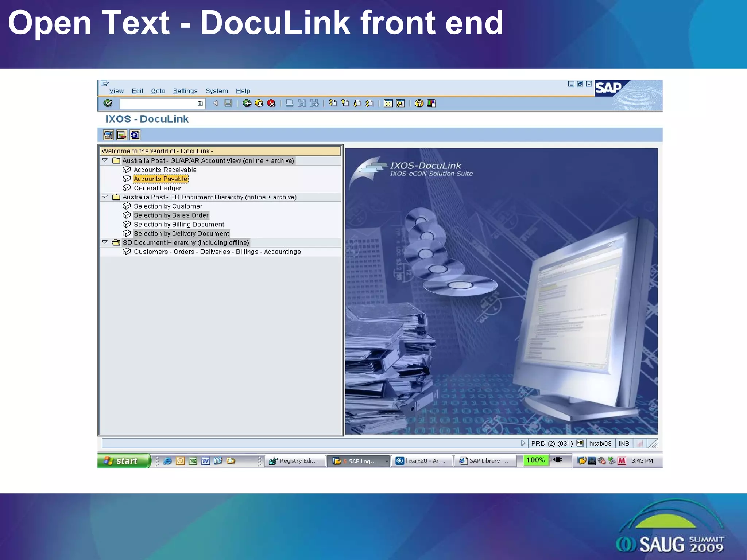Click the green Enter checkmark icon
Screen dimensions: 747x560
click(108, 103)
